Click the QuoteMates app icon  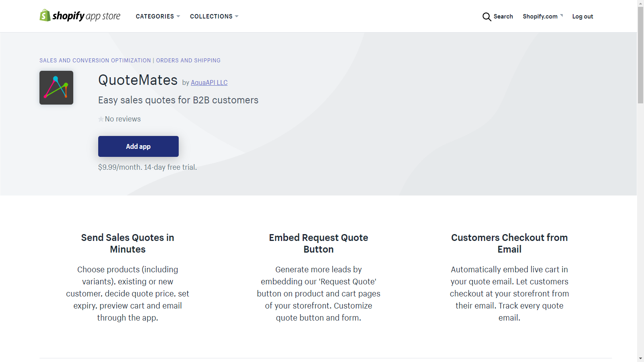pos(56,88)
